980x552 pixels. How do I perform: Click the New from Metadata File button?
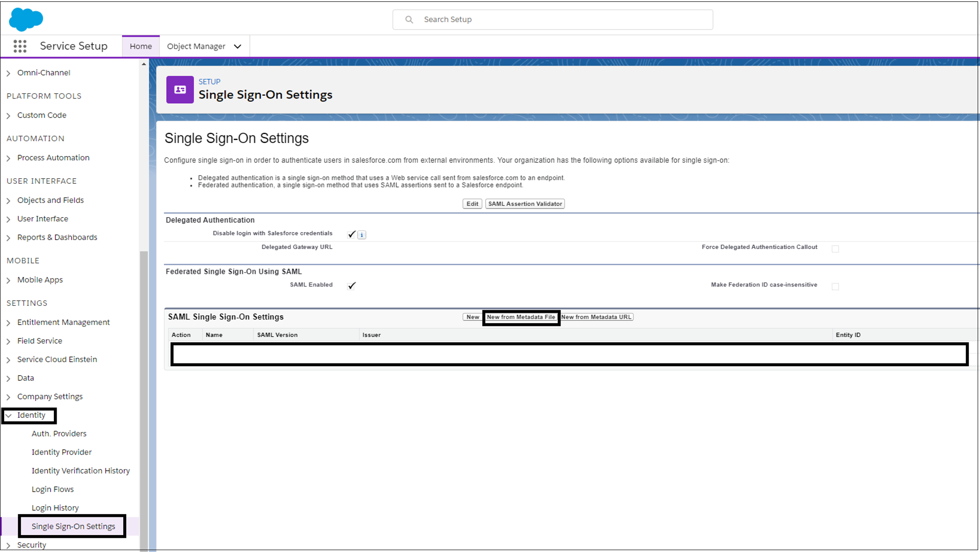(521, 317)
